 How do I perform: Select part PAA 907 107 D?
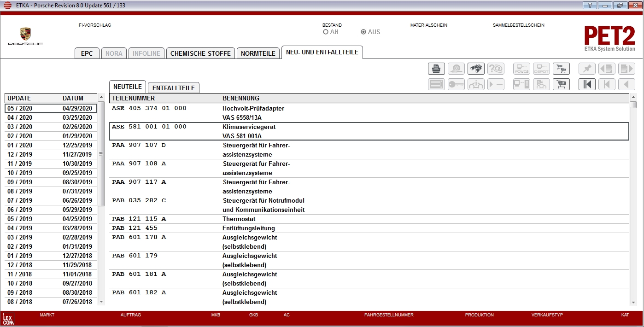coord(369,150)
